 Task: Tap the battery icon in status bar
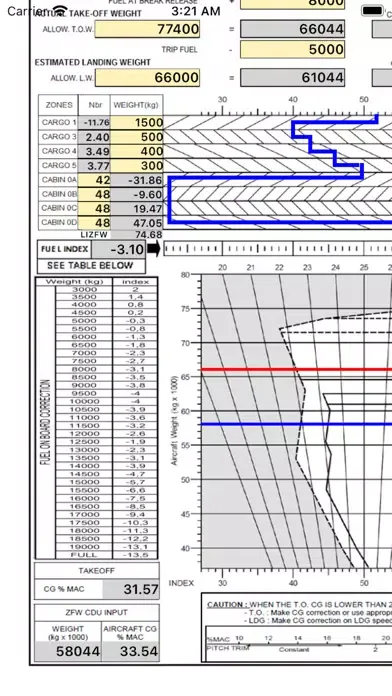tap(372, 11)
